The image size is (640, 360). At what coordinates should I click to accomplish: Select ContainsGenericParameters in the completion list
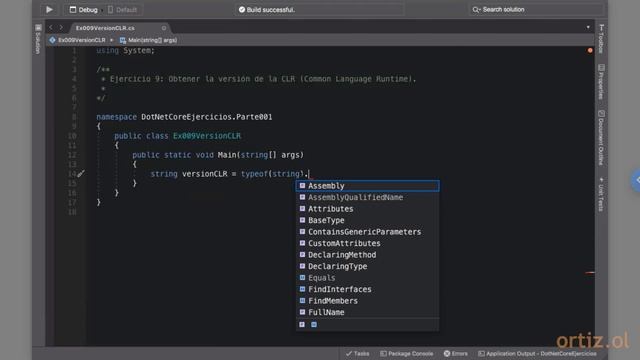click(367, 231)
